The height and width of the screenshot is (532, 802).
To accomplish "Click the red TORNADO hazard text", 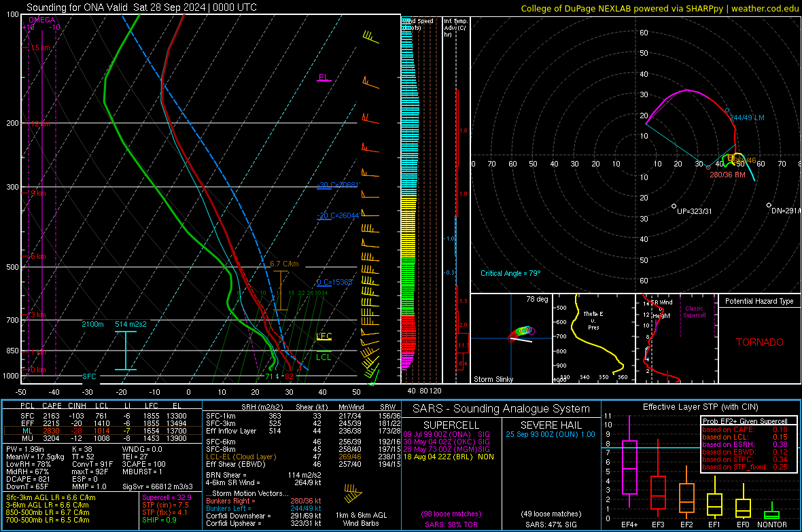I will [760, 342].
